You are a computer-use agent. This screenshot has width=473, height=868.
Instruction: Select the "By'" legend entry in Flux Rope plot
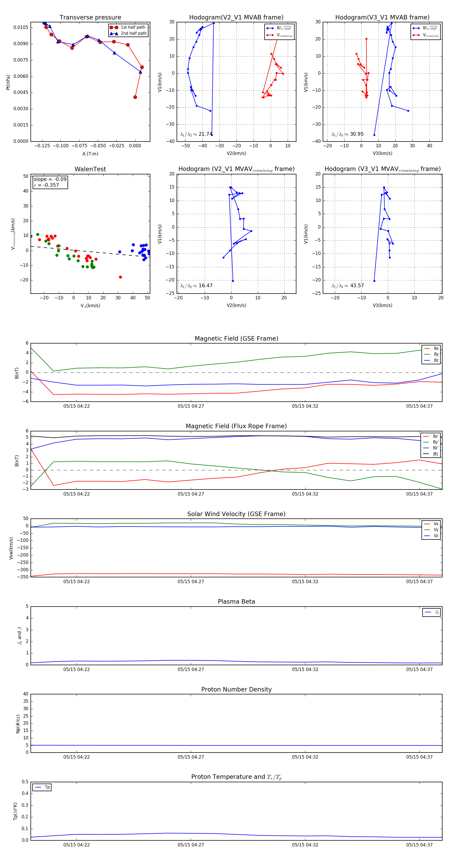431,442
